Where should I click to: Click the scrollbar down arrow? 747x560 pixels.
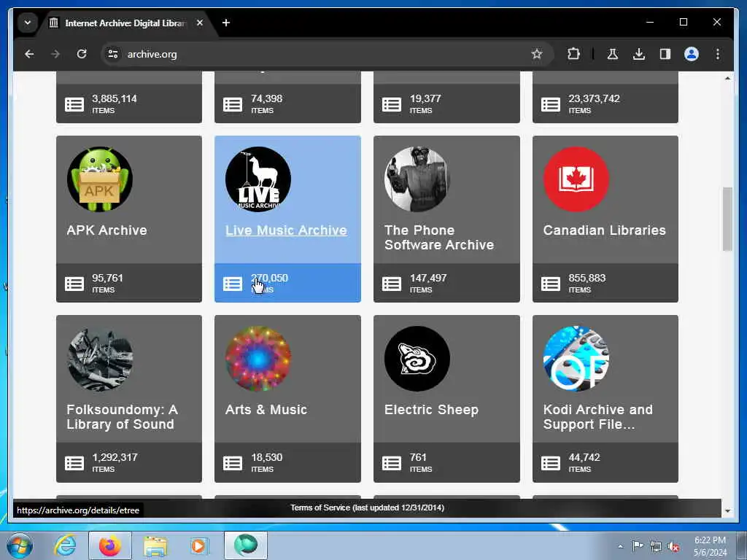(x=727, y=511)
